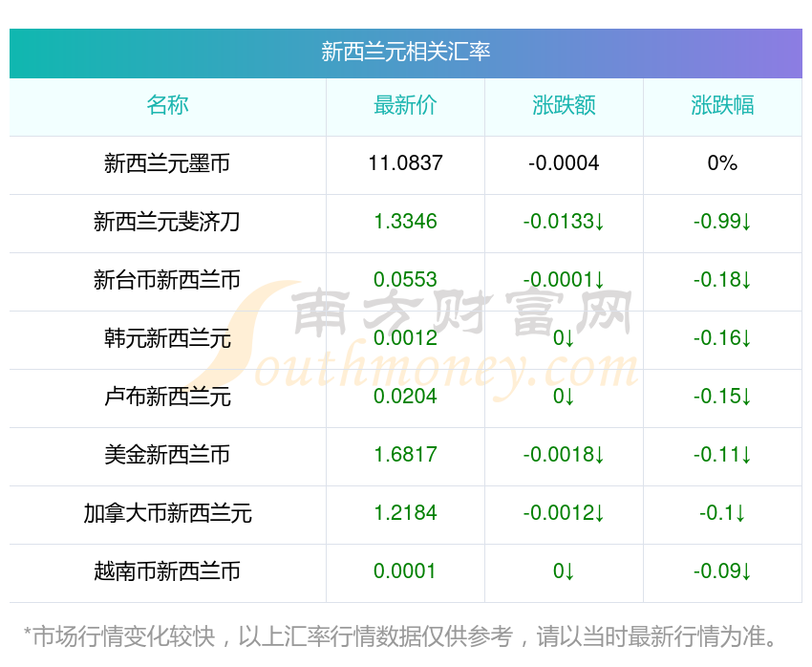The width and height of the screenshot is (812, 667).
Task: Click the 卢布新西兰元 row name
Action: click(167, 397)
